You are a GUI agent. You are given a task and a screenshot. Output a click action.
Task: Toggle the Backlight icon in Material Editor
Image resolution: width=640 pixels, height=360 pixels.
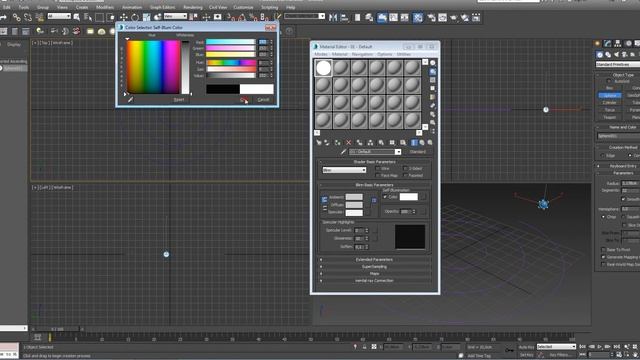(x=433, y=71)
